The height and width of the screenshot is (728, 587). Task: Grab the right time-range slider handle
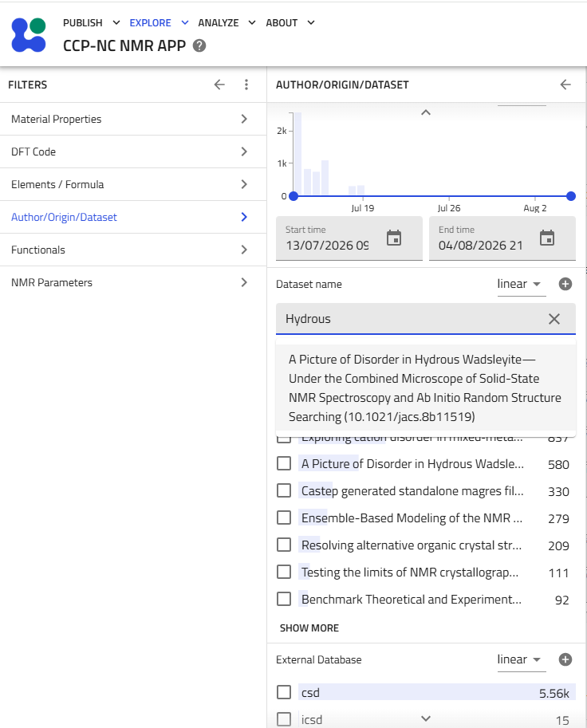[571, 196]
